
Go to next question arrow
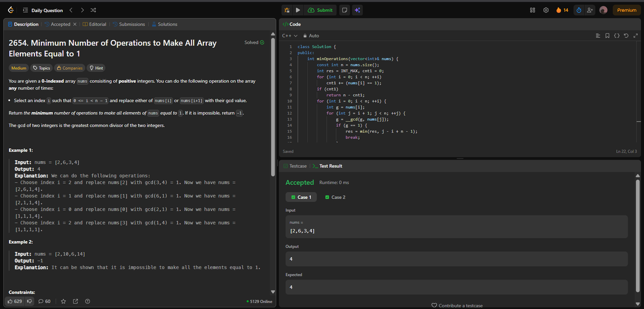pos(82,10)
